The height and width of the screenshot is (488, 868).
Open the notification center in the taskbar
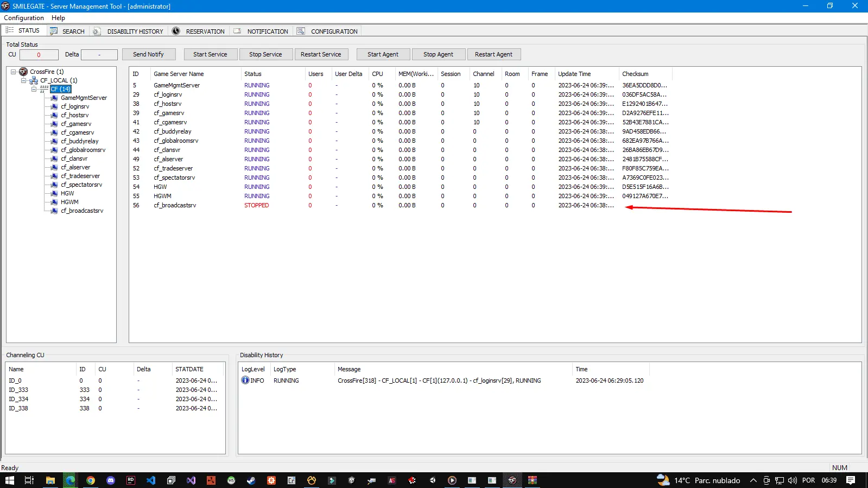click(851, 480)
